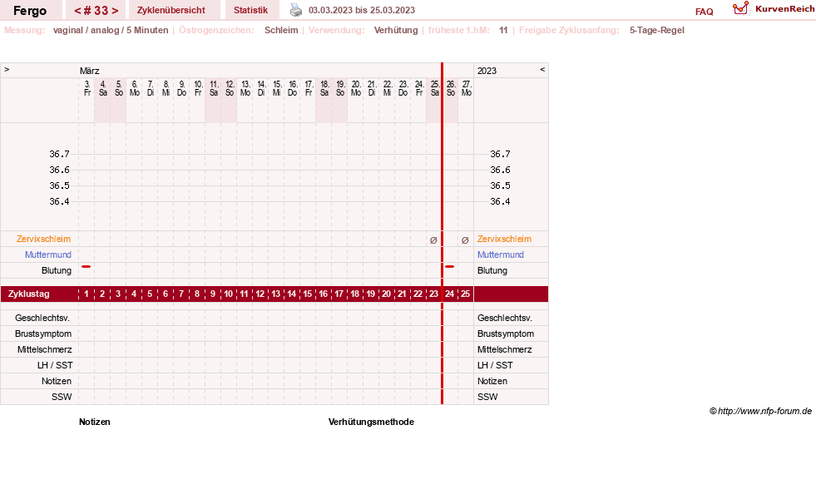This screenshot has width=816, height=504.
Task: Click the März month label
Action: pos(90,71)
